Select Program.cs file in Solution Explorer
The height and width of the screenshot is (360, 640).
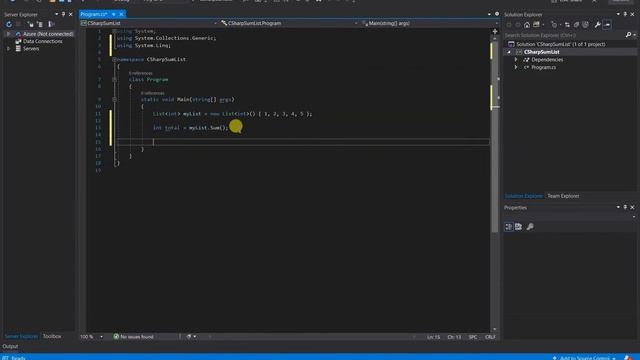[543, 67]
